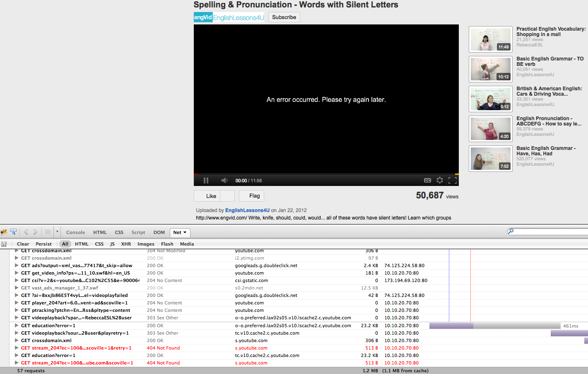Open the Firebug bug icon menu
The width and height of the screenshot is (588, 374).
tap(4, 232)
